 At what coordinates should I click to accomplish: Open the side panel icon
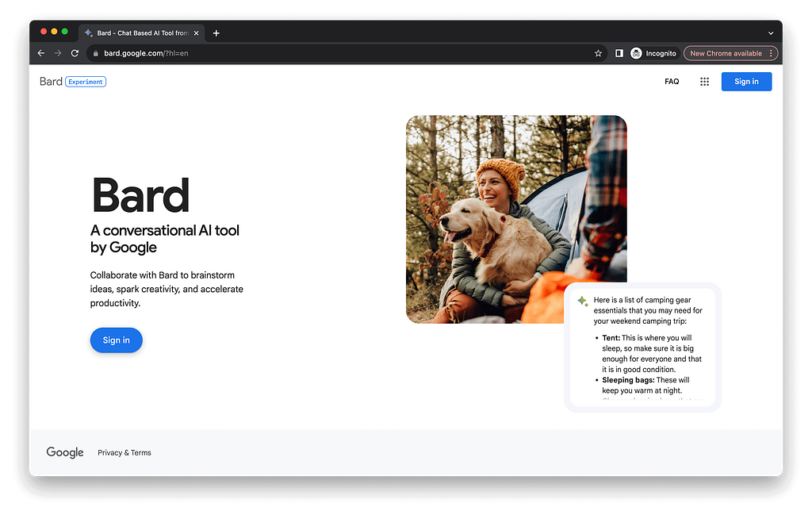619,53
